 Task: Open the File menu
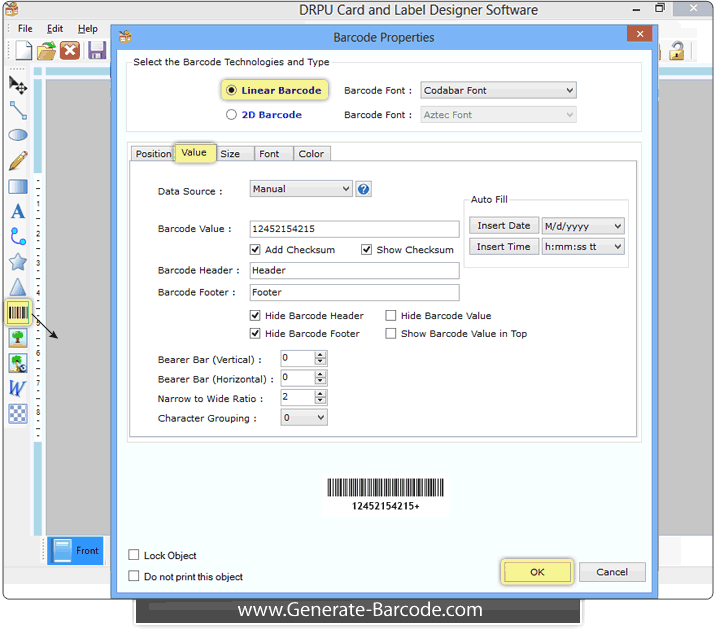click(x=25, y=28)
